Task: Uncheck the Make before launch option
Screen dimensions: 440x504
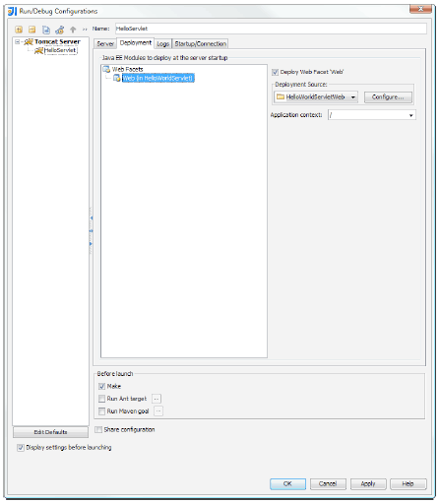Action: pyautogui.click(x=101, y=386)
